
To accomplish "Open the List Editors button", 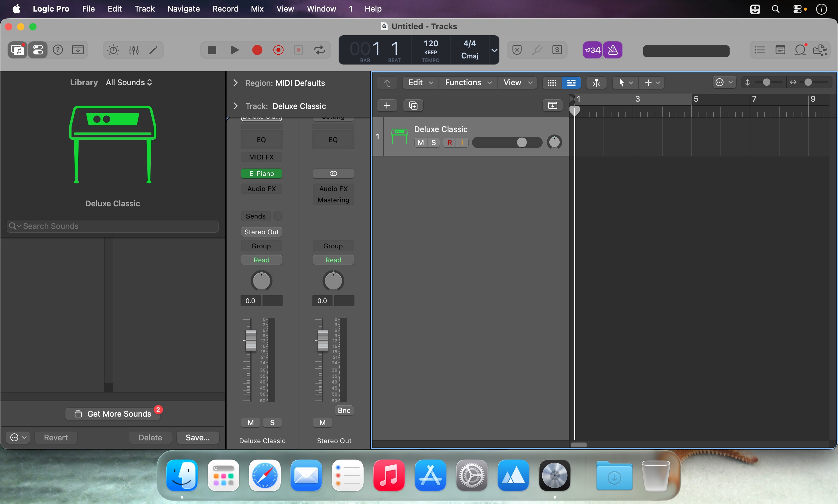I will pyautogui.click(x=759, y=50).
